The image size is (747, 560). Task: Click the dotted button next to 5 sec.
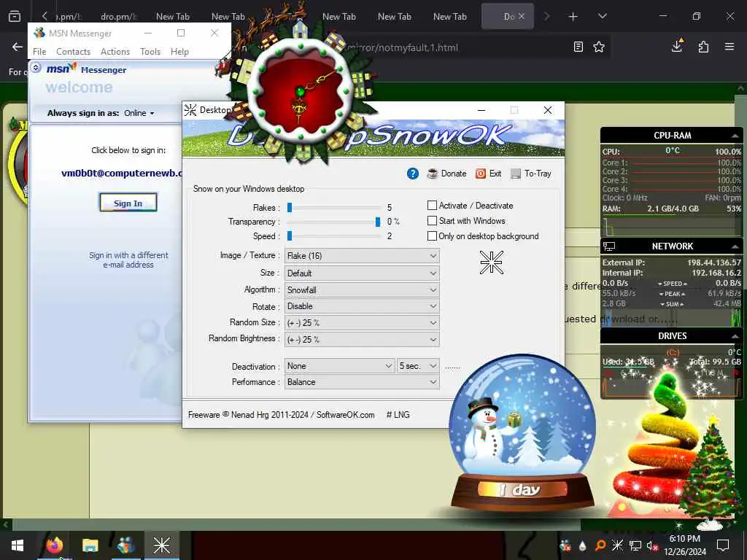click(452, 367)
